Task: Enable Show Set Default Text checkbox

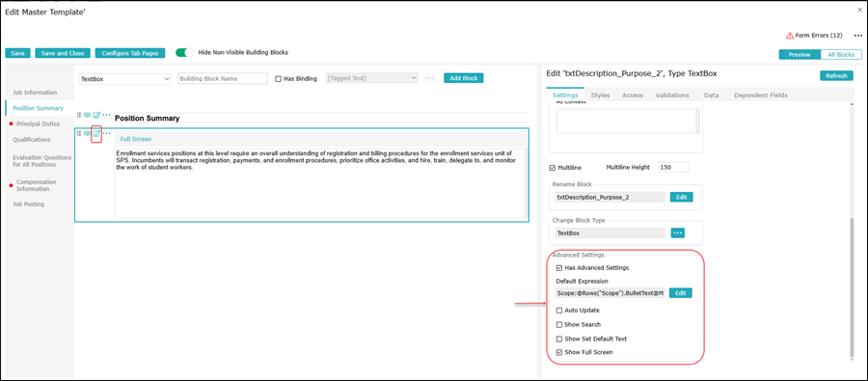Action: click(559, 339)
